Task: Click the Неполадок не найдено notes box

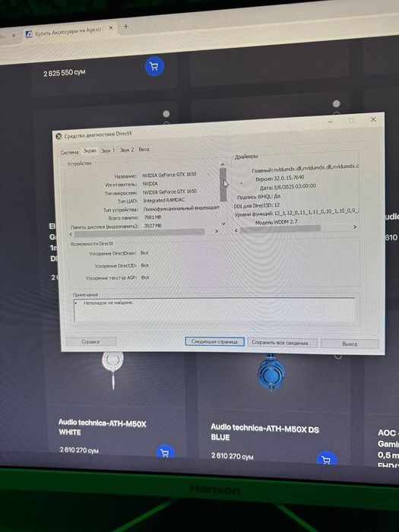Action: tap(214, 310)
